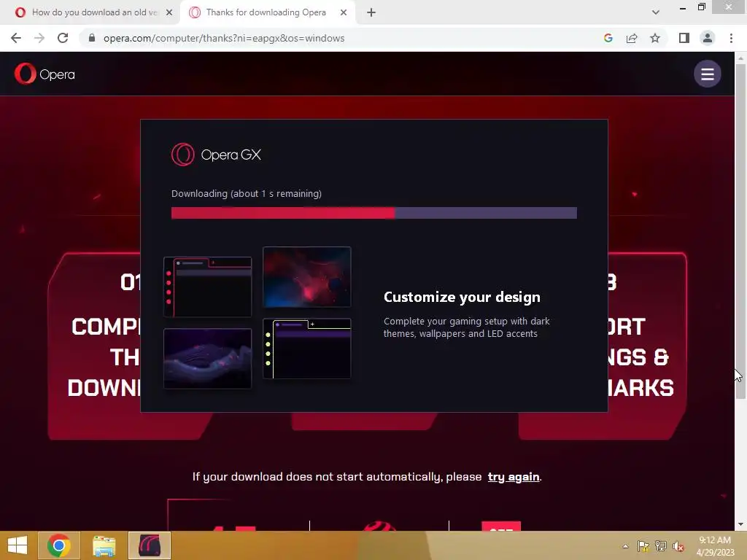The width and height of the screenshot is (747, 560).
Task: Open Chrome from the taskbar
Action: point(58,545)
